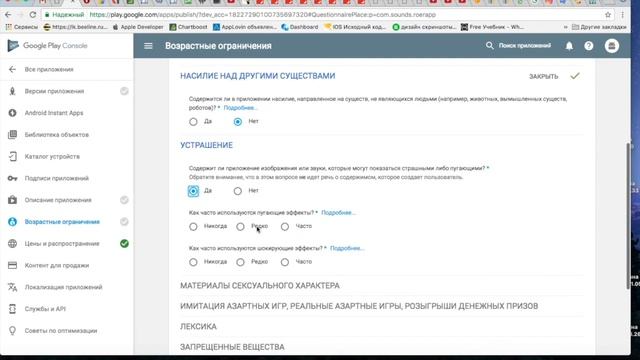Choose Никогда for шокирующие эффекты frequency

(x=193, y=262)
